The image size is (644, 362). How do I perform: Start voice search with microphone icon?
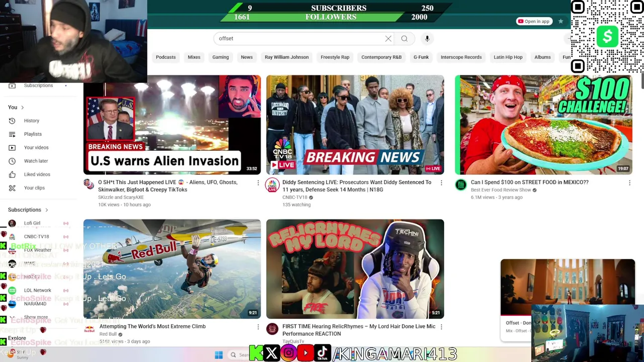coord(427,39)
